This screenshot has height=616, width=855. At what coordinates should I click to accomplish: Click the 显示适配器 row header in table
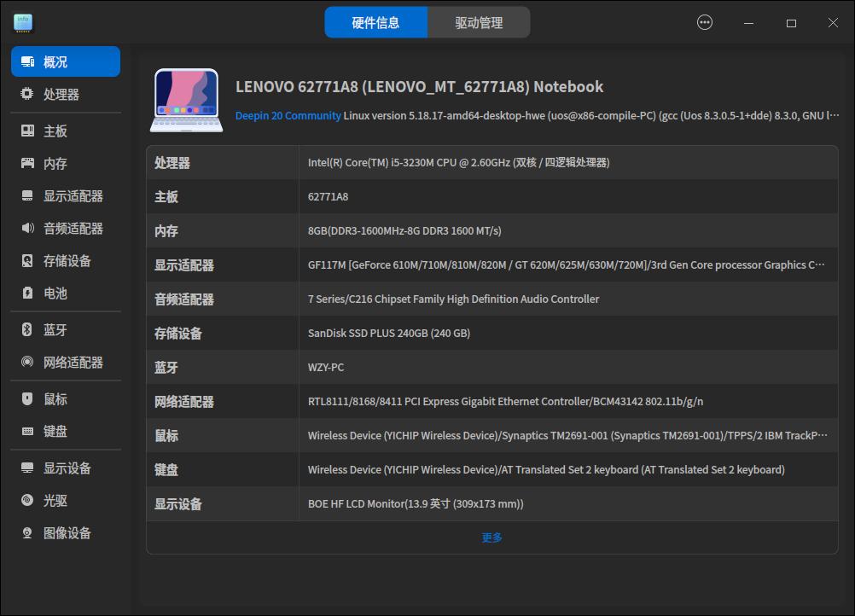click(184, 265)
